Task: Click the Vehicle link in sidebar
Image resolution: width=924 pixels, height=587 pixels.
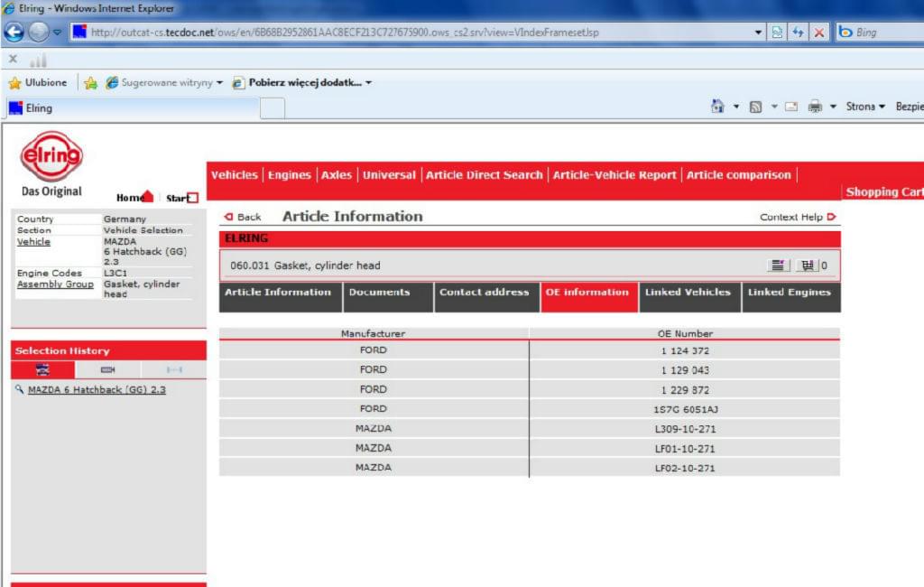Action: click(33, 241)
